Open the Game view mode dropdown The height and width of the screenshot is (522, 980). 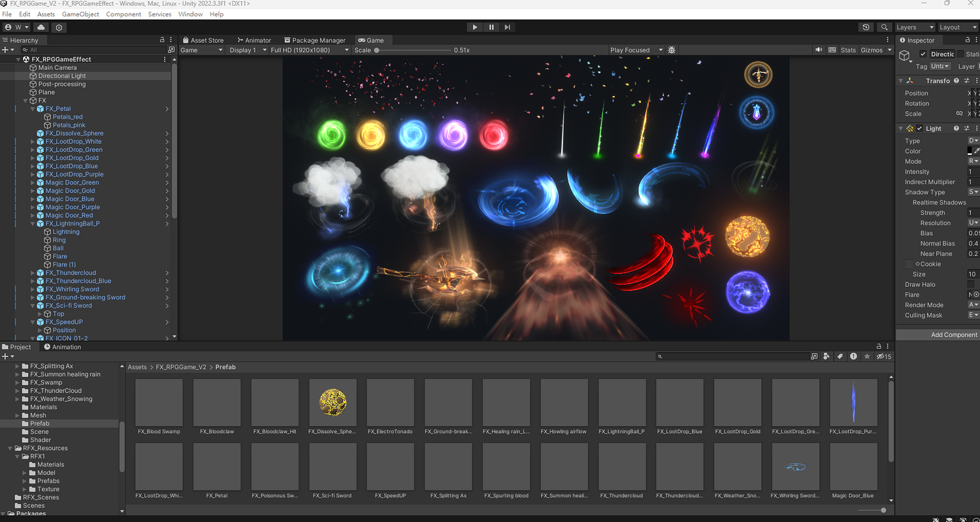[x=201, y=50]
